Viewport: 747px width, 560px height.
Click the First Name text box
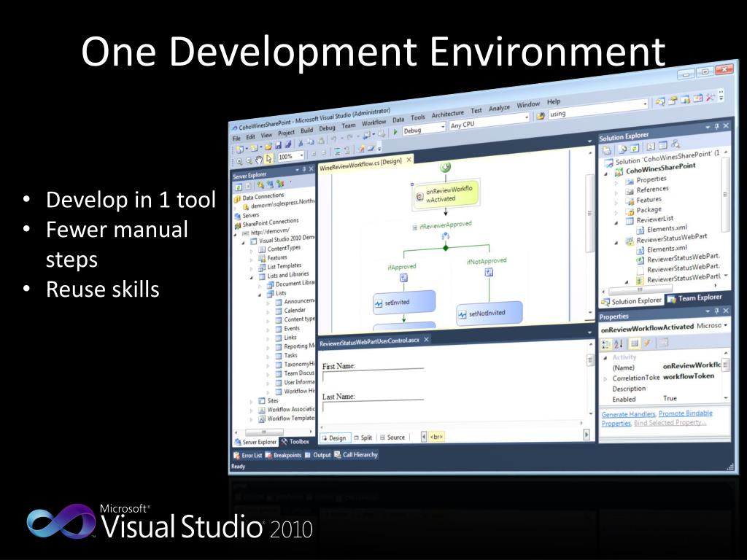tap(373, 376)
